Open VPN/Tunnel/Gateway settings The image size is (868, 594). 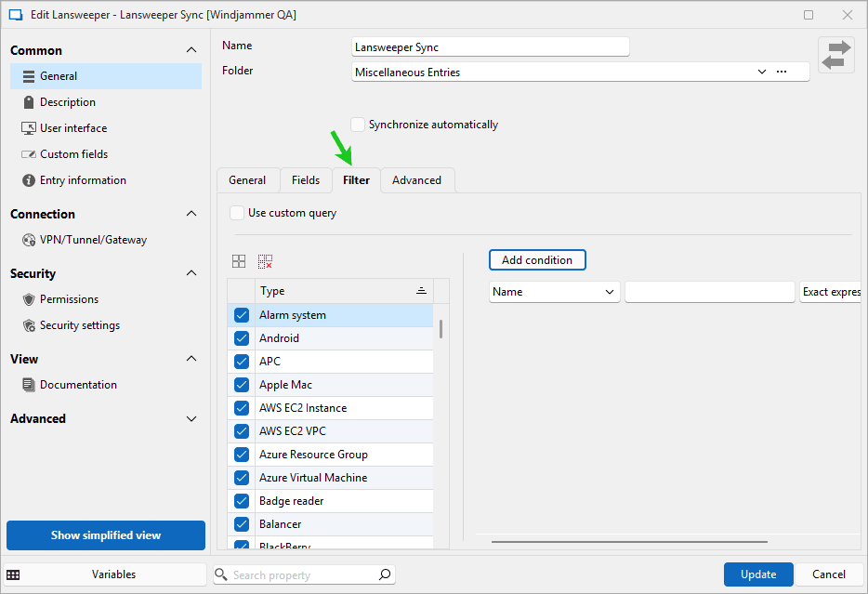point(93,240)
